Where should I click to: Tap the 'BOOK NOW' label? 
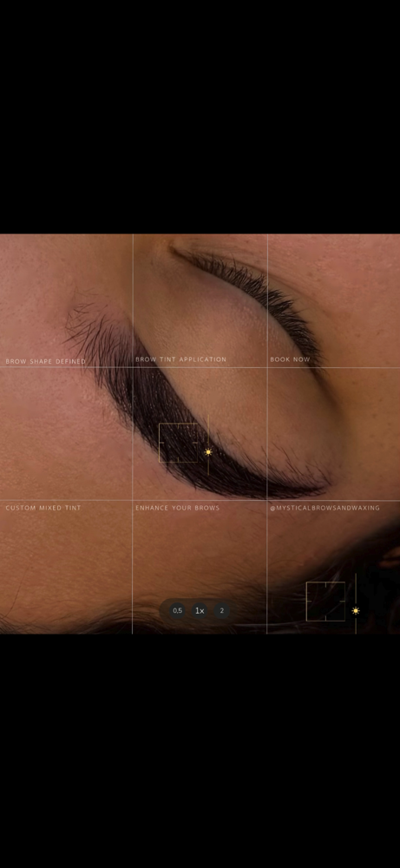(290, 359)
